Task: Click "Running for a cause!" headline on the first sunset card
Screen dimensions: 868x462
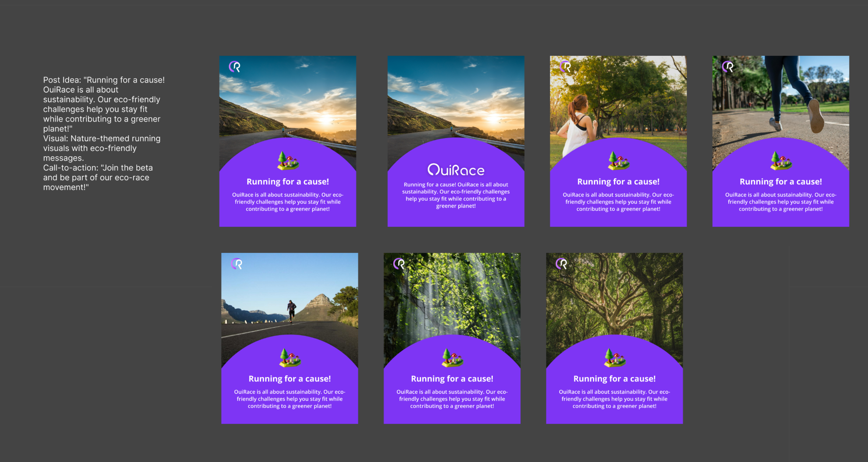Action: pos(288,182)
